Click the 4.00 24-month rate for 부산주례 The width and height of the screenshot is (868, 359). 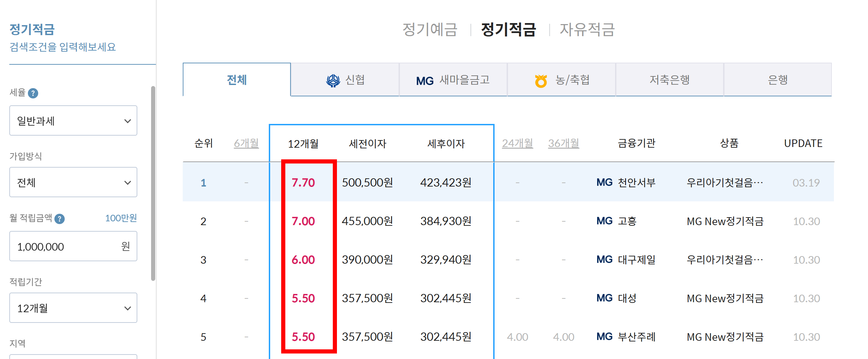[517, 337]
